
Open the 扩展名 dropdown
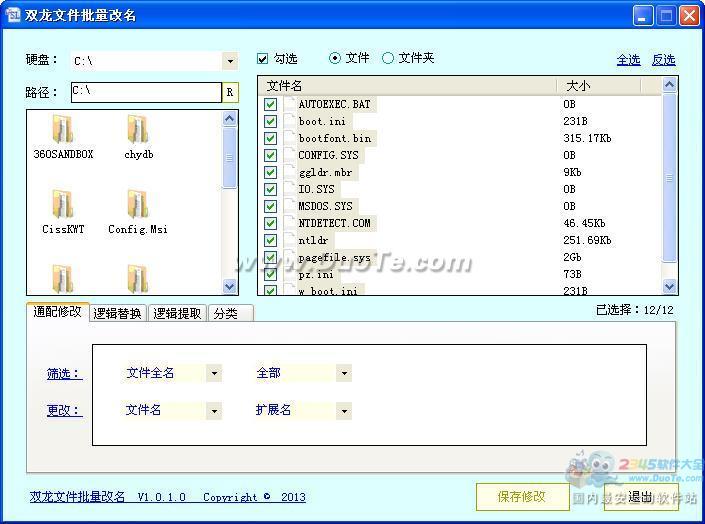344,411
